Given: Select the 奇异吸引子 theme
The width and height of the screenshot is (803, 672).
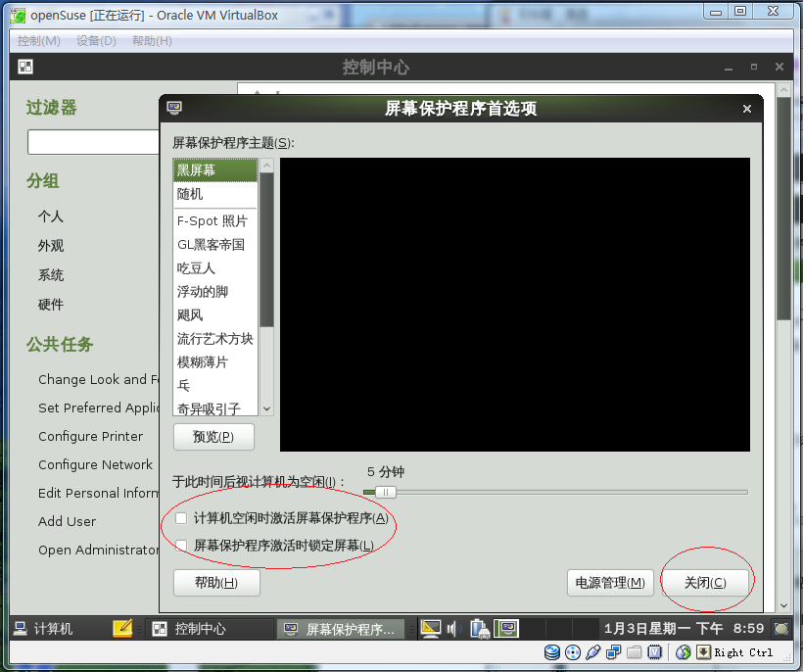Looking at the screenshot, I should coord(215,408).
